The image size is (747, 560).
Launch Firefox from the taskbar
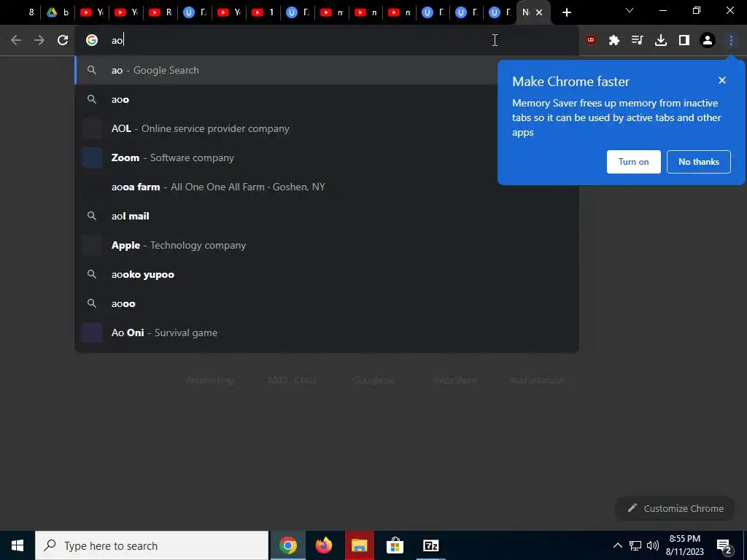[323, 545]
